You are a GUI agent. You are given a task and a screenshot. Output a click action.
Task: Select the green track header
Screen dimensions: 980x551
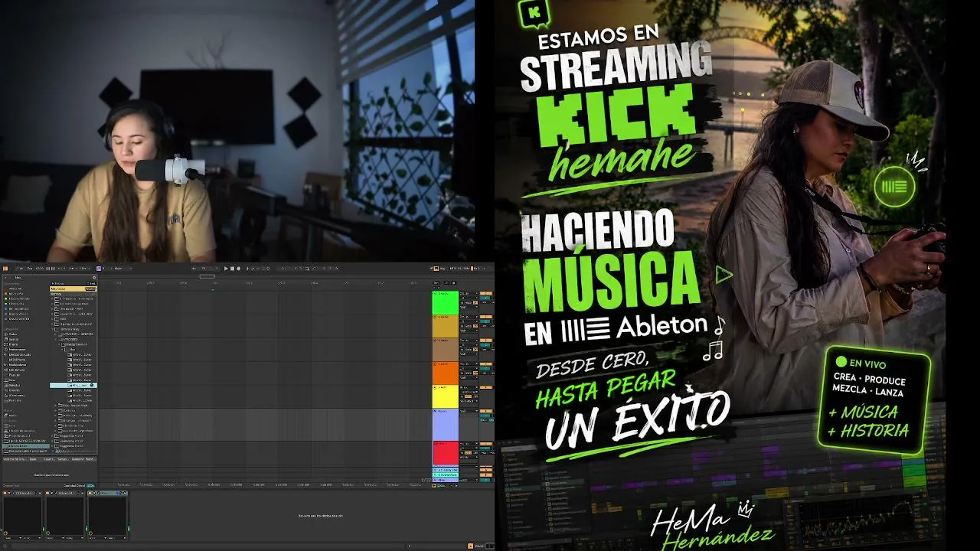446,302
